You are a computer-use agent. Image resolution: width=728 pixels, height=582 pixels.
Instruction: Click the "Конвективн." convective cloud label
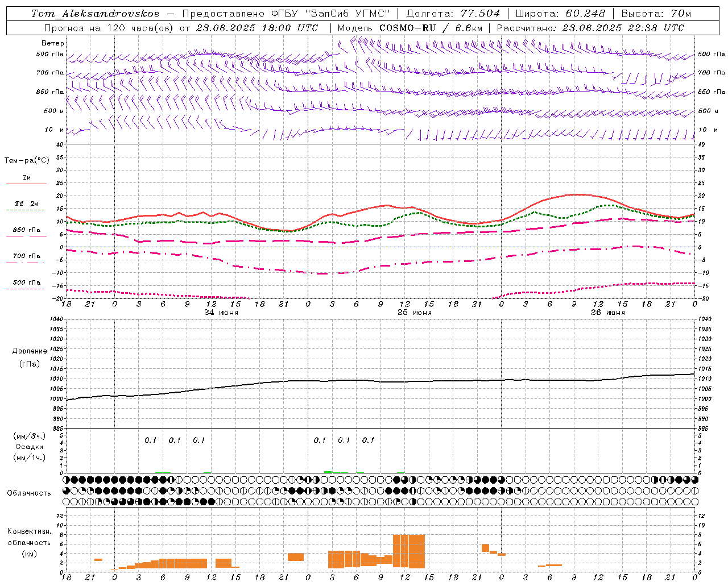point(29,531)
